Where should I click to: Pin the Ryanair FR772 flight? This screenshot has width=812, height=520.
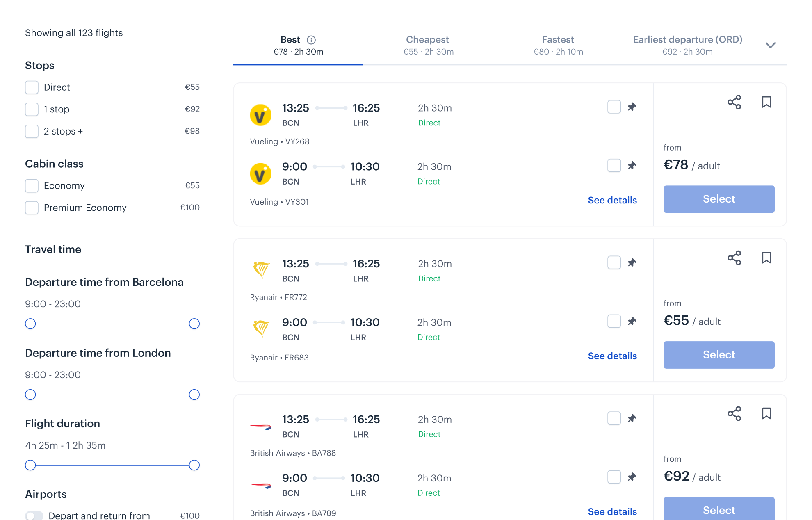(x=632, y=262)
